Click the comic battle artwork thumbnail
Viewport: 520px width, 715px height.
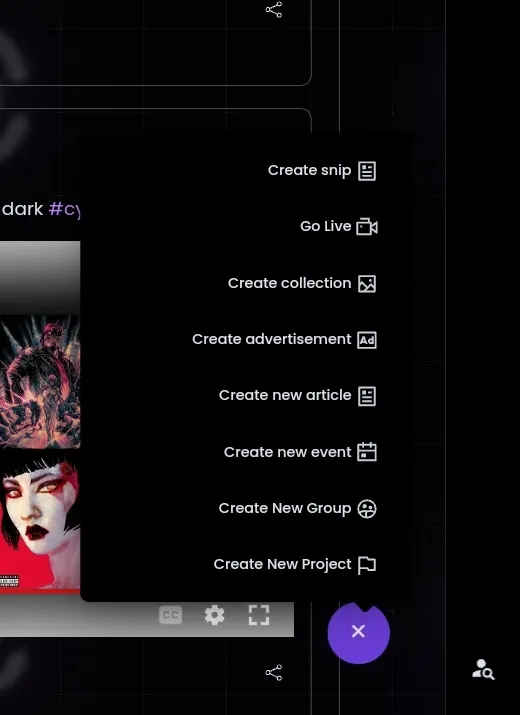40,381
